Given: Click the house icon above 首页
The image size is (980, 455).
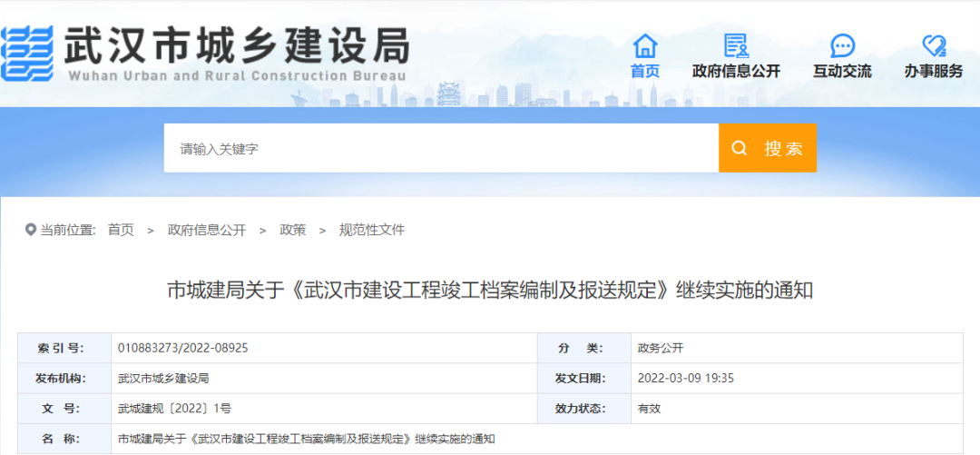Looking at the screenshot, I should pos(645,45).
